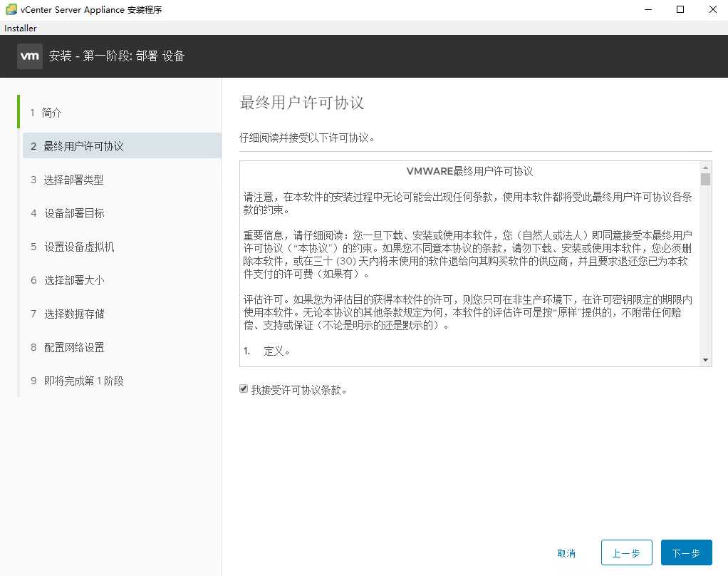Open the Installer menu

pyautogui.click(x=20, y=28)
